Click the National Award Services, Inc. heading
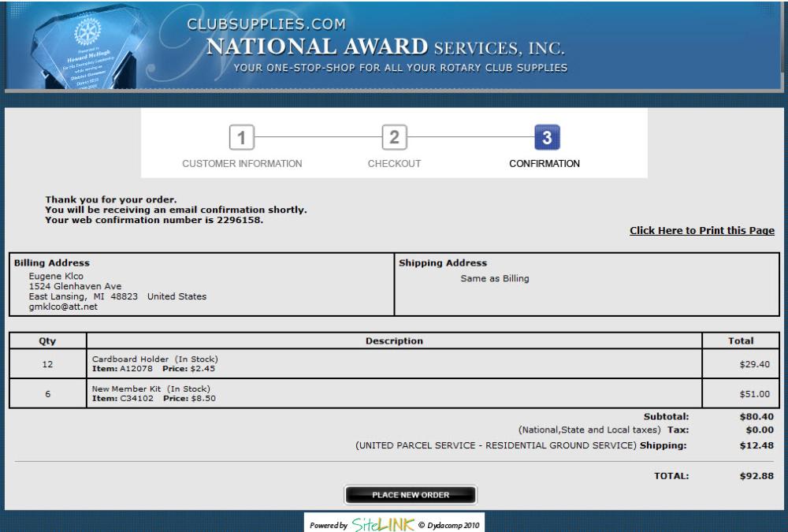Screen dimensions: 788x532 385,47
